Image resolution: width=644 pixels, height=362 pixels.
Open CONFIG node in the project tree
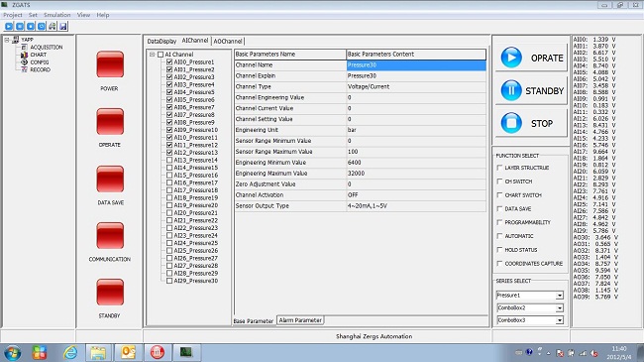40,62
